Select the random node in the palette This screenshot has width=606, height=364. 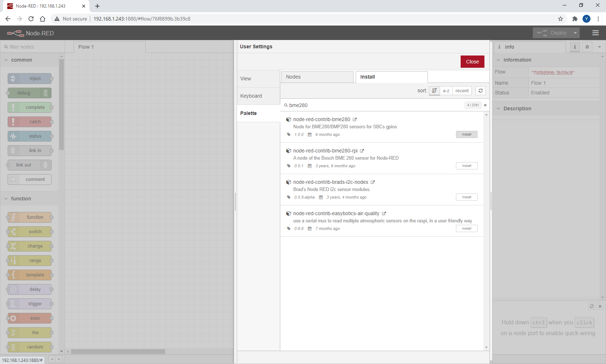(30, 347)
